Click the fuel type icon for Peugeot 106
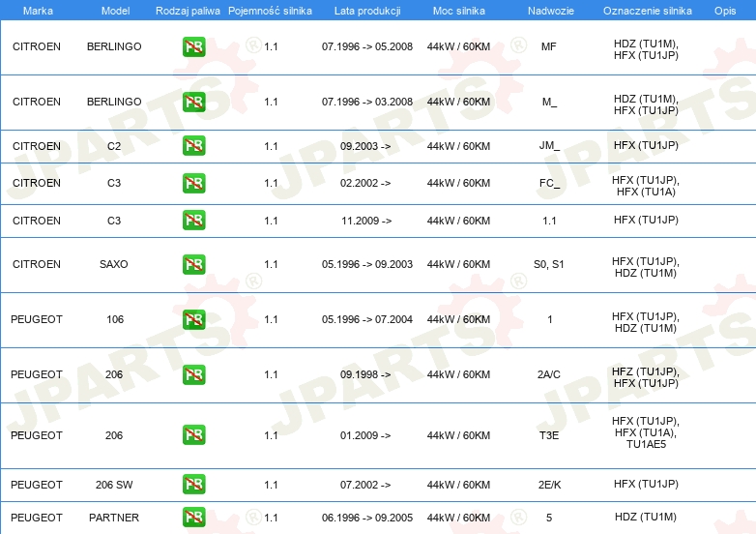Image resolution: width=756 pixels, height=534 pixels. (193, 319)
